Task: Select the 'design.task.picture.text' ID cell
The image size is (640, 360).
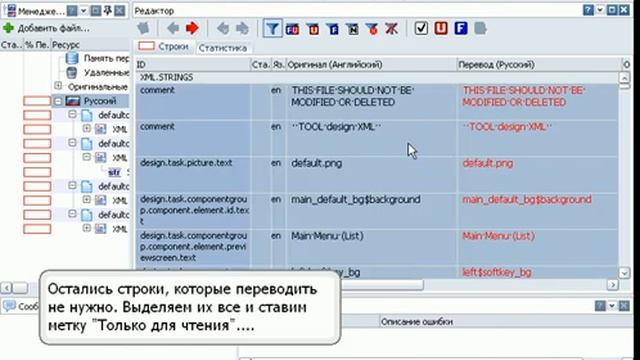Action: [x=193, y=175]
